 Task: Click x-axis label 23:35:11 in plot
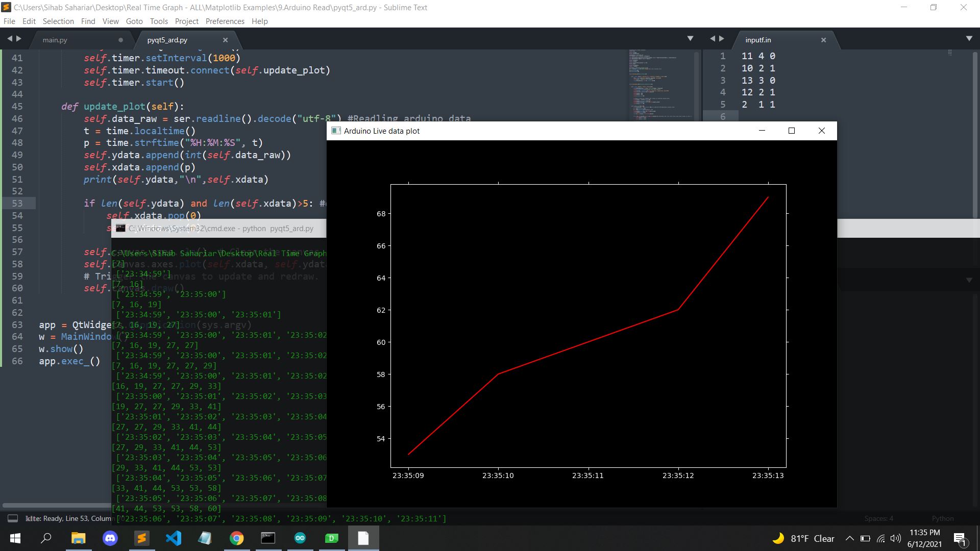click(588, 475)
